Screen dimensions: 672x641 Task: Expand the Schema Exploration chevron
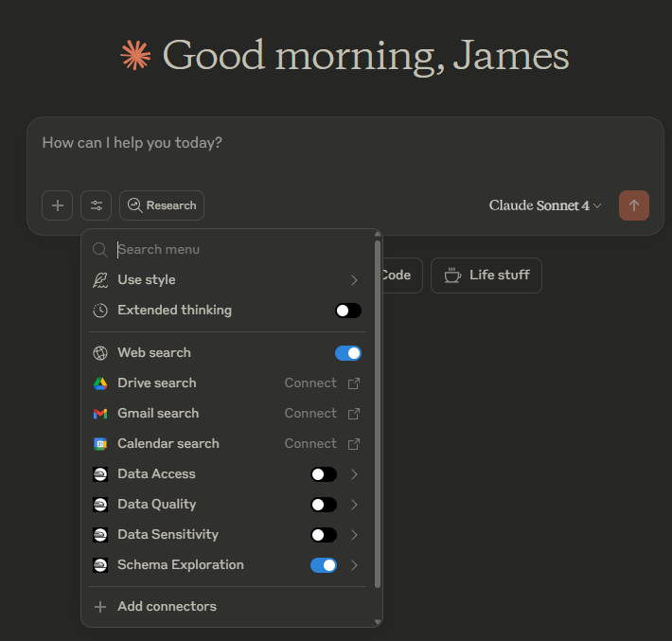coord(354,565)
